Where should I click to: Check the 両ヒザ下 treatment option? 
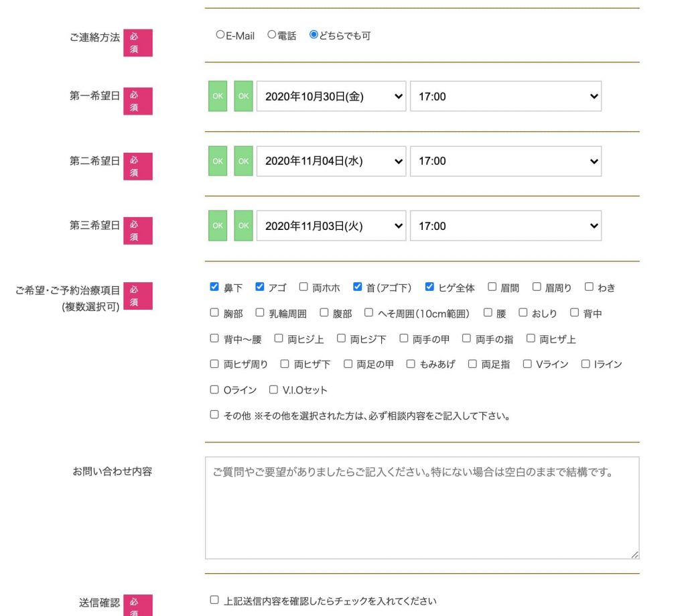[x=285, y=364]
